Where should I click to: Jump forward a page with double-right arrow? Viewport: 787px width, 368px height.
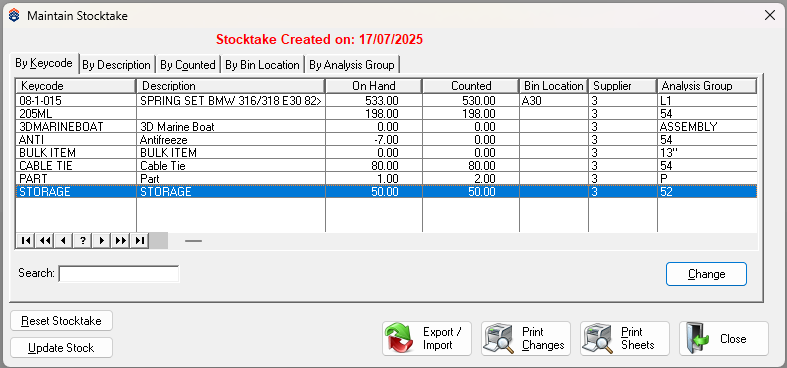pos(121,240)
